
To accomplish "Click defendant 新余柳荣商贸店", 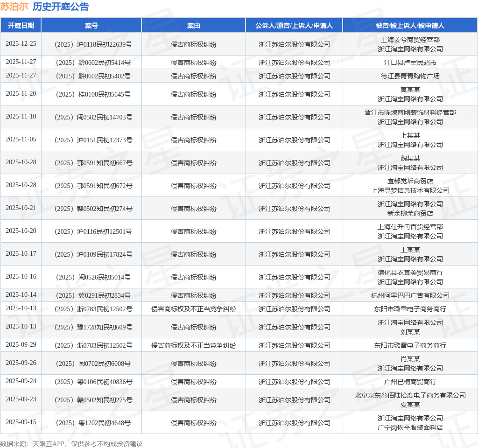I will 410,213.
